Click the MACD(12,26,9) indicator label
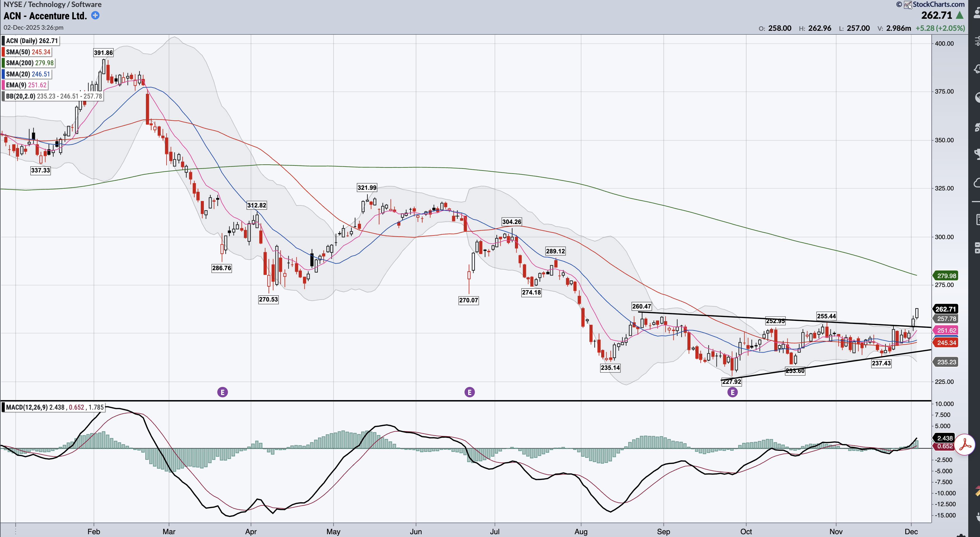 27,407
